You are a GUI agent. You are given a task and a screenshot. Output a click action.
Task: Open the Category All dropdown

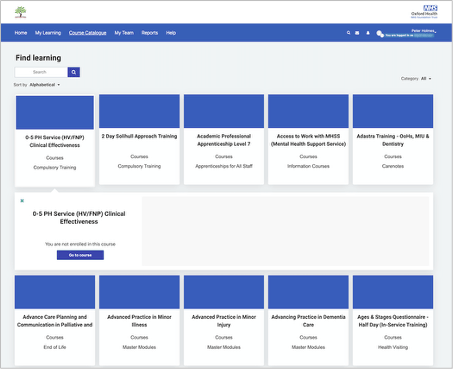pos(426,79)
